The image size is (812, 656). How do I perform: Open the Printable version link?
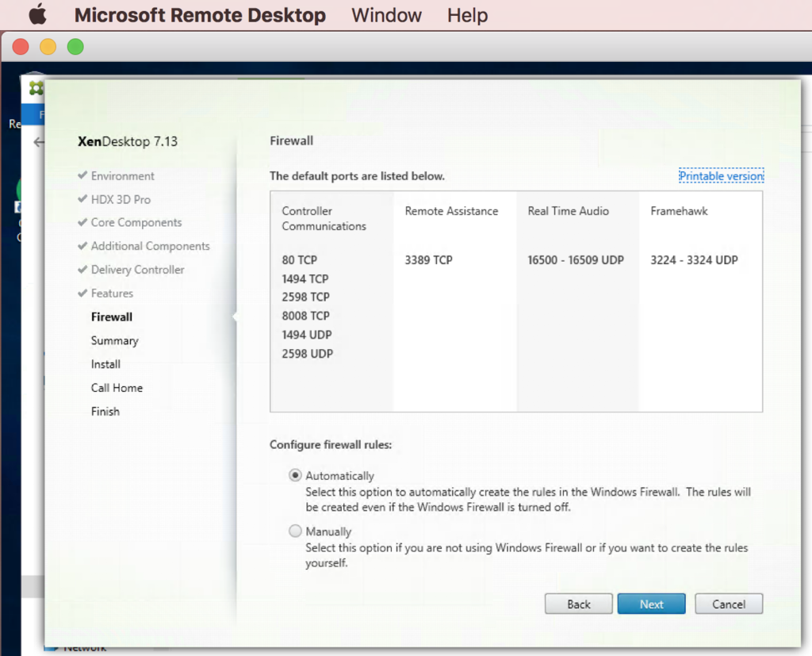pyautogui.click(x=721, y=176)
